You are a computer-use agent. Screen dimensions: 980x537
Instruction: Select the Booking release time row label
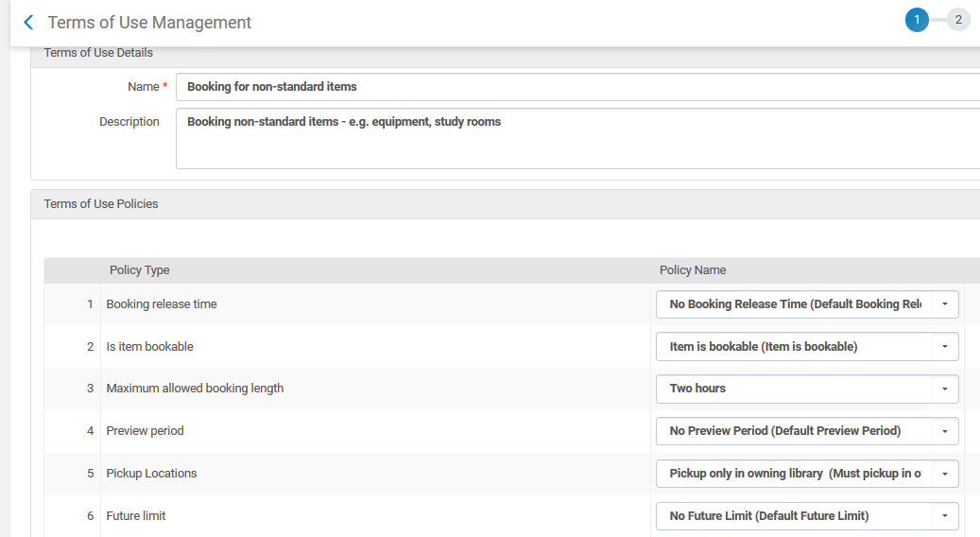pyautogui.click(x=162, y=304)
